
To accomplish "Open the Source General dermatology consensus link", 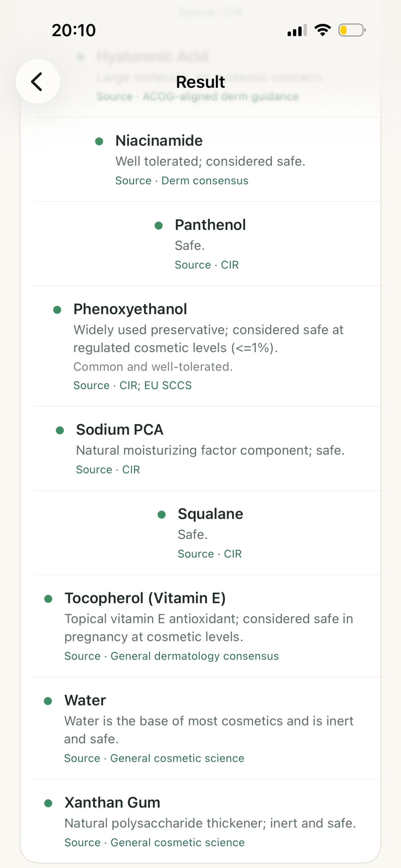I will (x=172, y=656).
